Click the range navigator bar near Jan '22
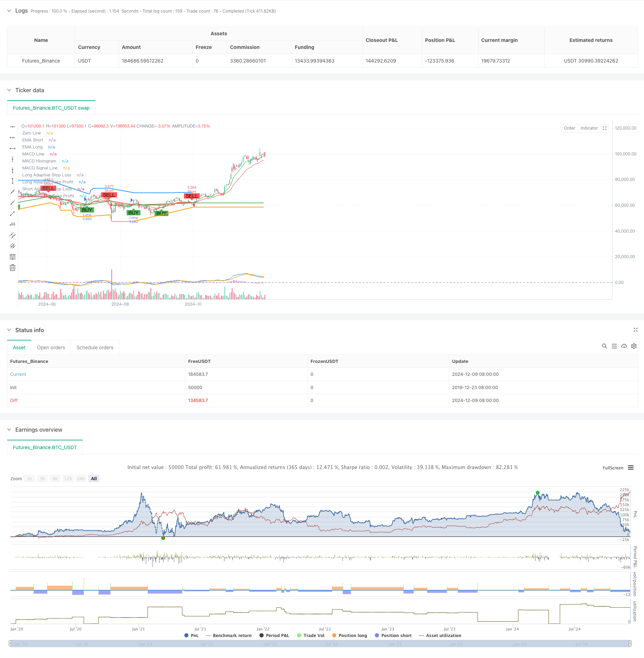 tap(271, 644)
